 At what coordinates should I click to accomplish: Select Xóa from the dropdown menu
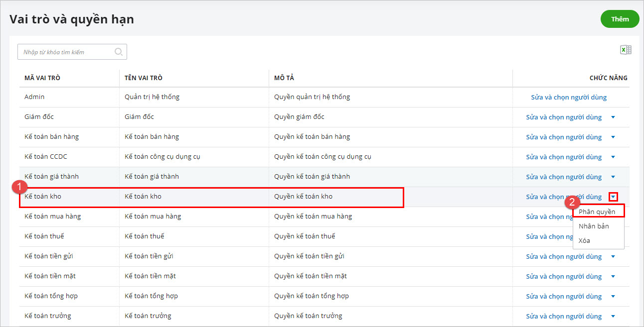click(x=584, y=240)
